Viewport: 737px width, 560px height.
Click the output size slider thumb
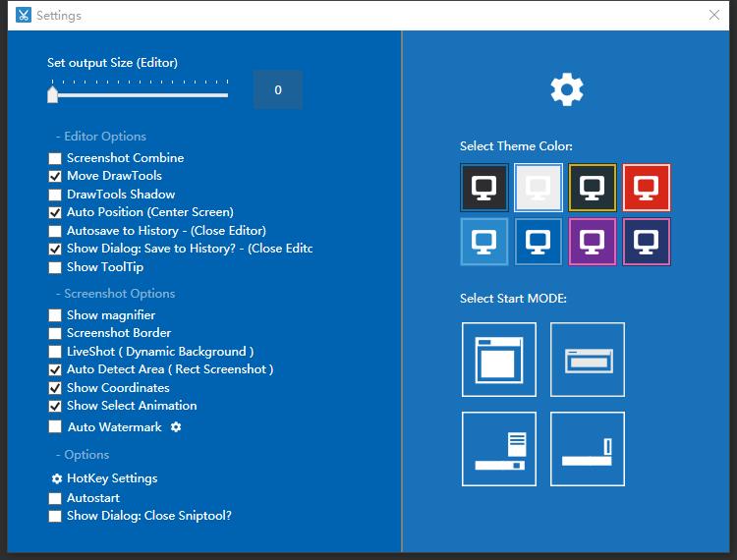click(53, 94)
